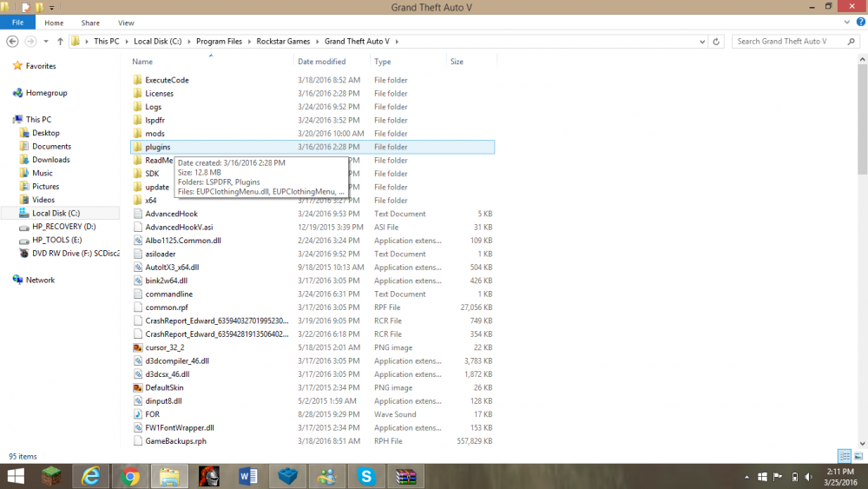Refresh the Grand Theft Auto V folder
This screenshot has width=868, height=489.
pyautogui.click(x=716, y=42)
